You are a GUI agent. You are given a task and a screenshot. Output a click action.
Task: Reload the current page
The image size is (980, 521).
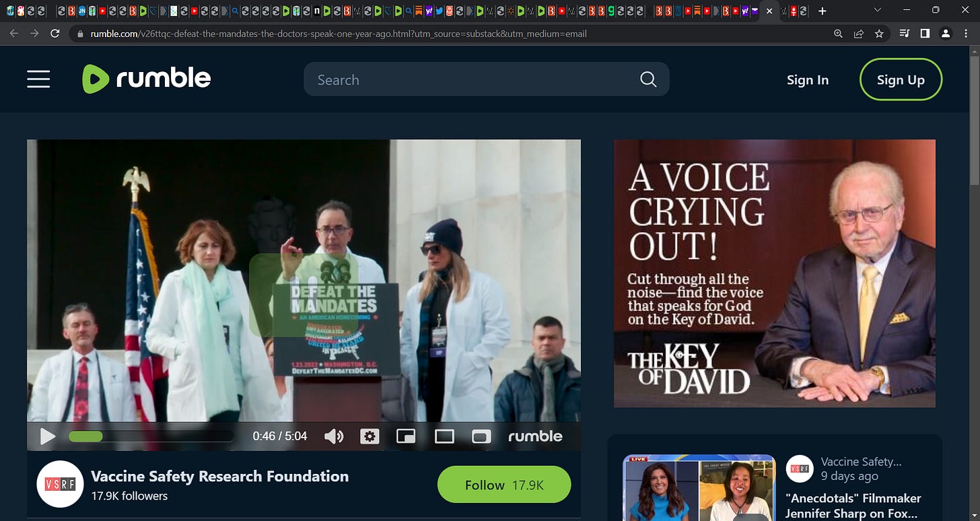click(x=55, y=33)
